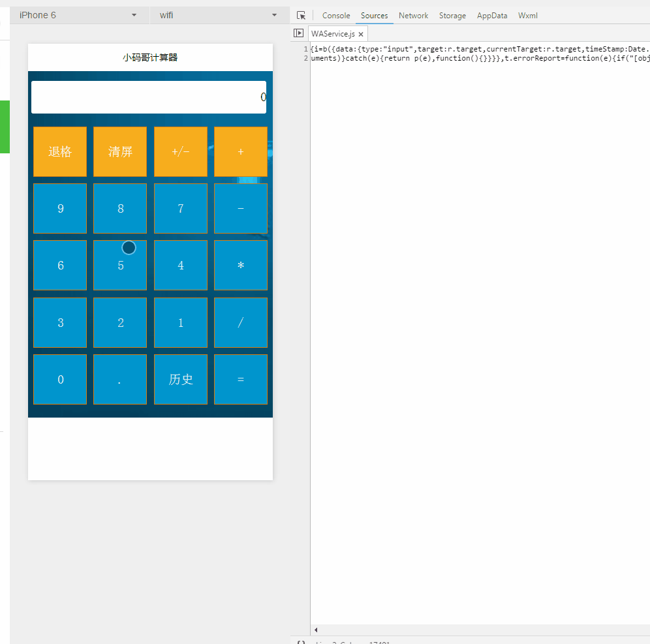This screenshot has height=644, width=650.
Task: Tap calculator digit 2
Action: coord(120,322)
